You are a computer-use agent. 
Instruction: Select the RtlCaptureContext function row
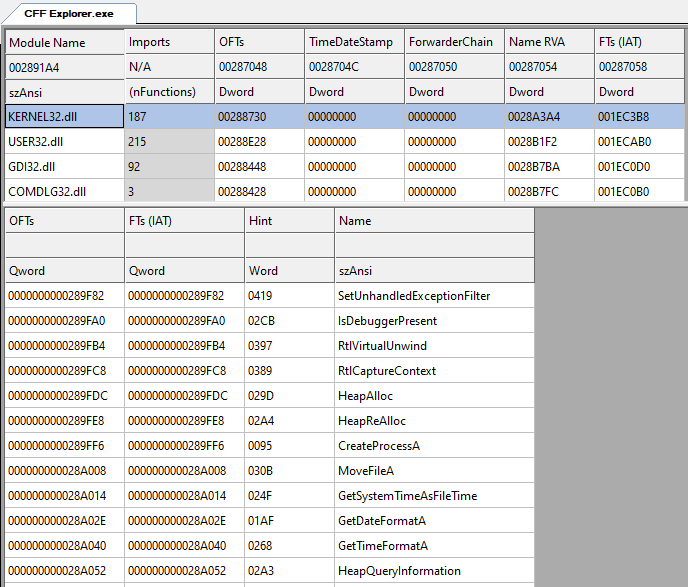tap(270, 370)
